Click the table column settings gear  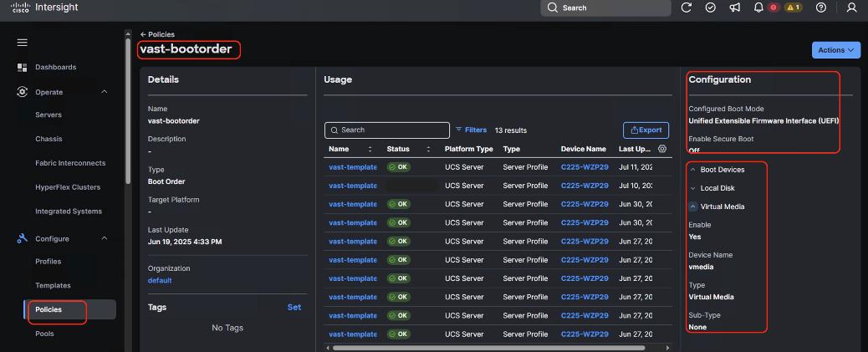(662, 149)
